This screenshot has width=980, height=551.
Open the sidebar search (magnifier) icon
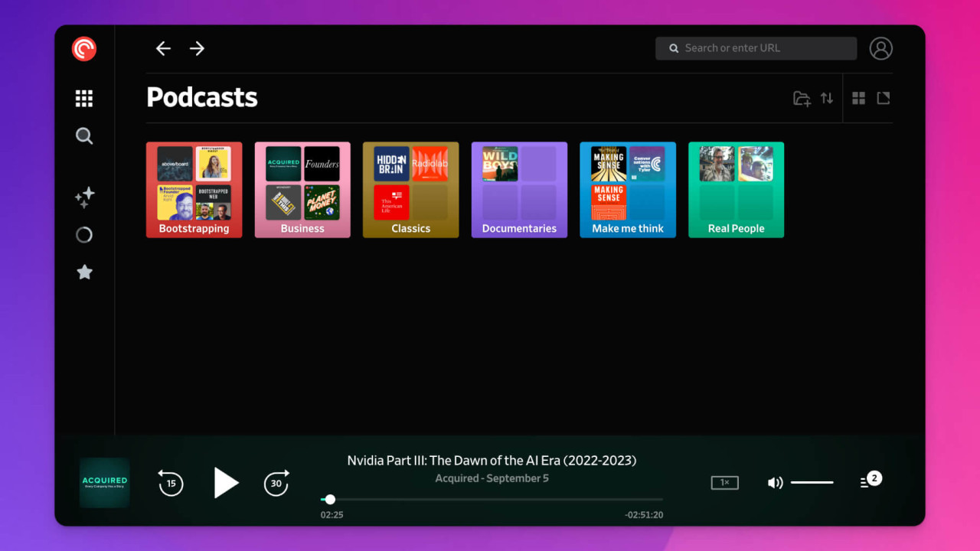pyautogui.click(x=84, y=136)
